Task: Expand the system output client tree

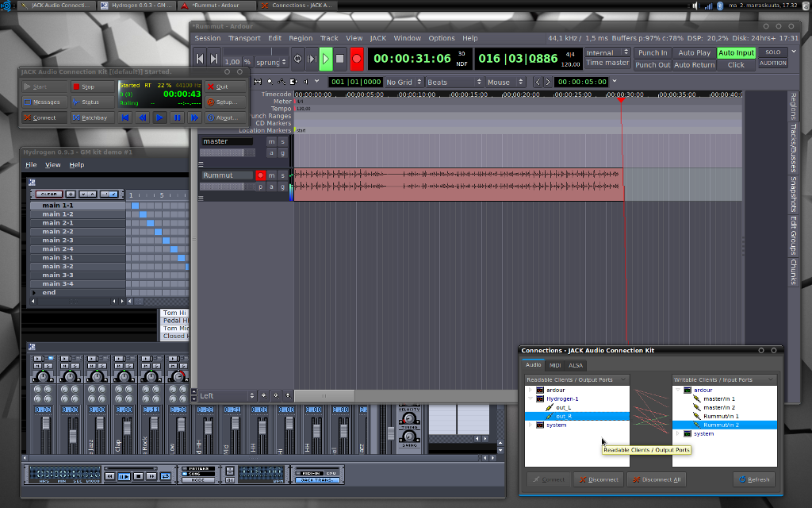Action: pyautogui.click(x=530, y=425)
